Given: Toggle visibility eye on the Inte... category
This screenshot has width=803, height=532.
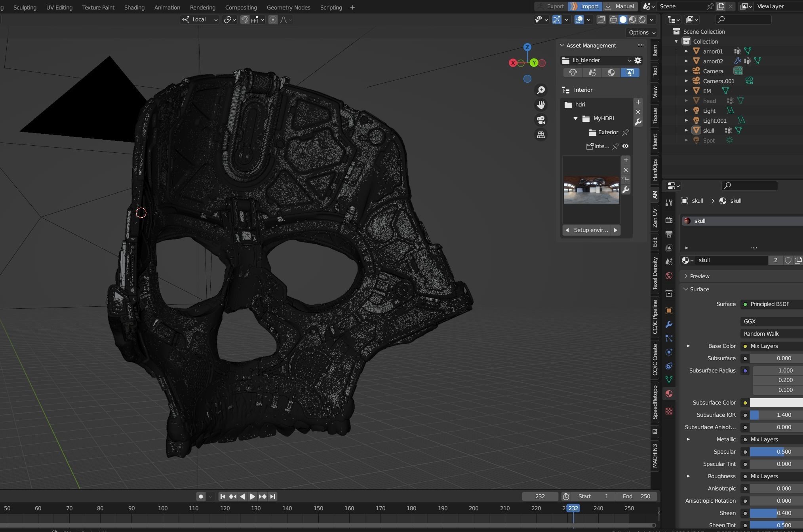Looking at the screenshot, I should pyautogui.click(x=625, y=146).
